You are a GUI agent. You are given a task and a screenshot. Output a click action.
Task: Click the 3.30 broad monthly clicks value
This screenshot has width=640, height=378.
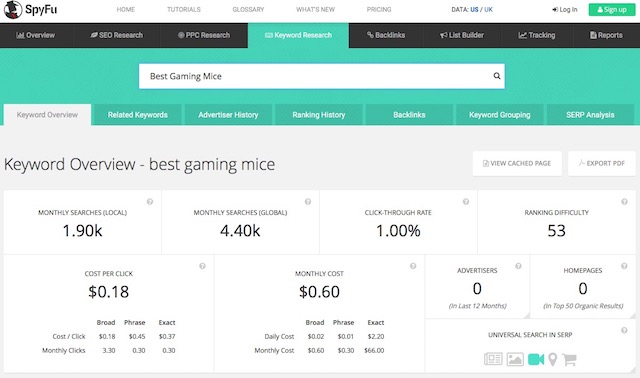pos(109,350)
